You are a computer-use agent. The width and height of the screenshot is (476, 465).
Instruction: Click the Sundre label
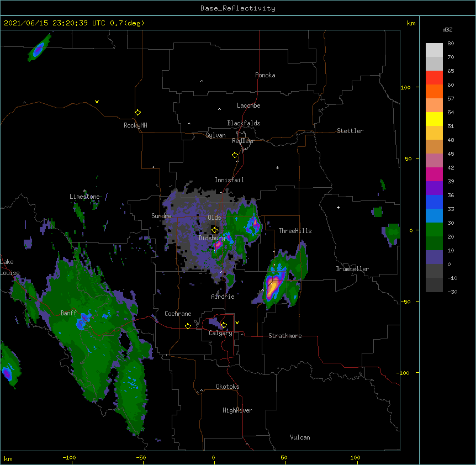(161, 216)
